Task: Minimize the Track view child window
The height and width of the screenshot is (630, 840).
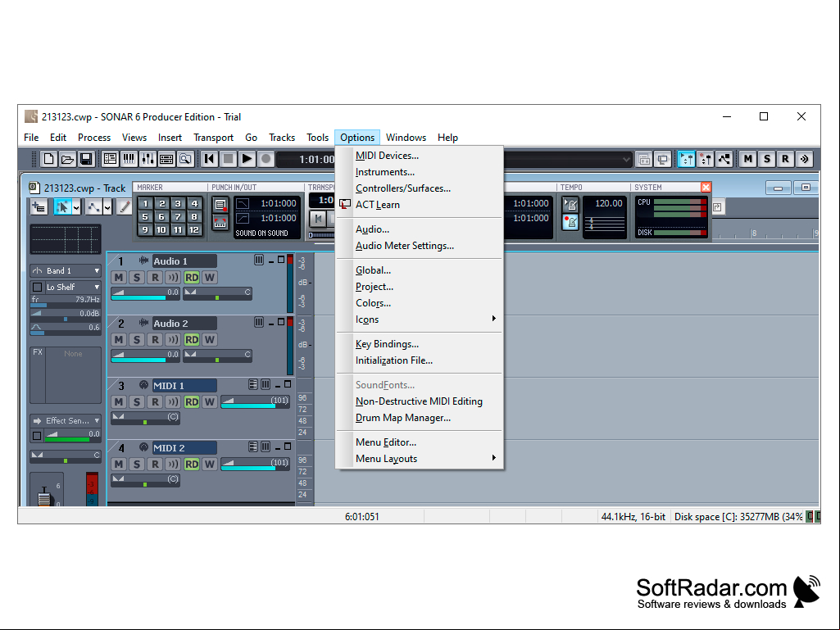Action: click(x=778, y=188)
